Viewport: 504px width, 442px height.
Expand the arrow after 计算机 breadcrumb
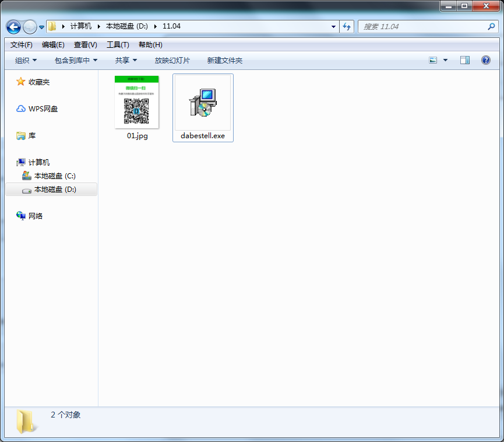pos(98,26)
